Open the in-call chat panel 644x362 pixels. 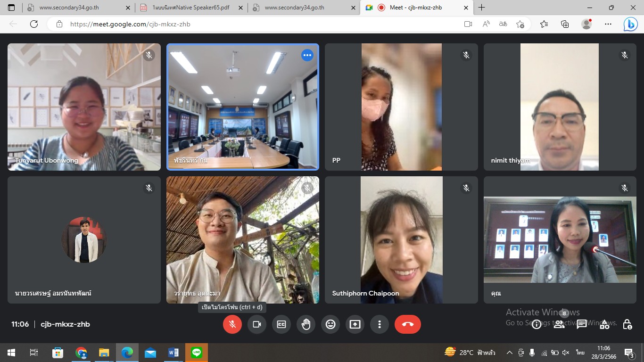click(x=582, y=324)
